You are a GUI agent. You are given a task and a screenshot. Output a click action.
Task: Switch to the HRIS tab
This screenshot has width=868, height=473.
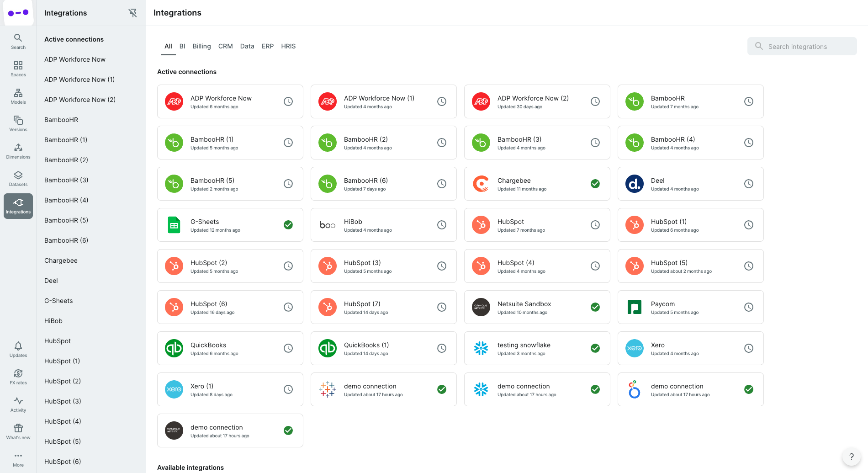click(x=288, y=46)
